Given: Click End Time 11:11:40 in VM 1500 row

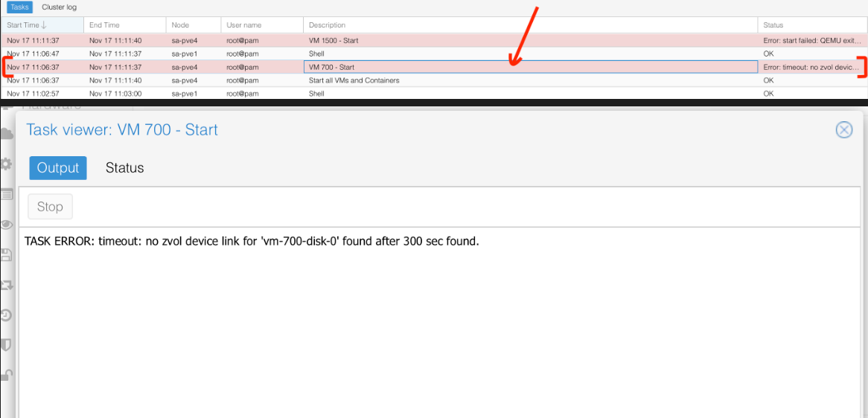Looking at the screenshot, I should coord(125,40).
